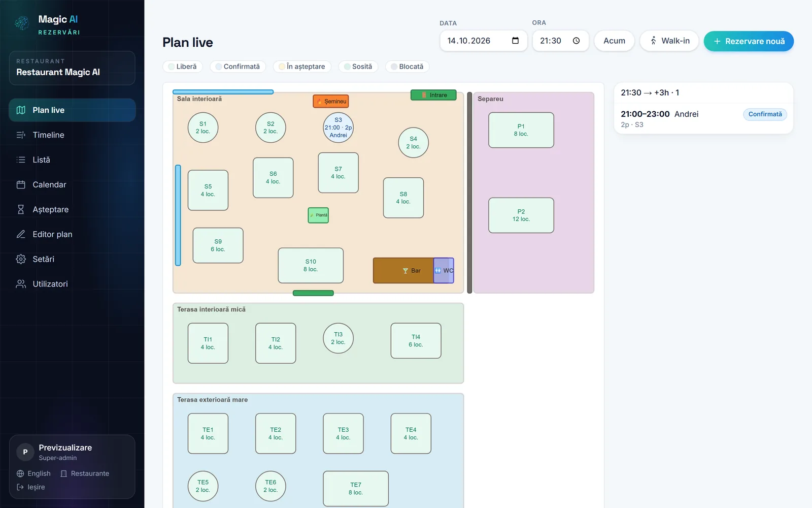Image resolution: width=812 pixels, height=508 pixels.
Task: Click the clock icon in time field
Action: point(577,41)
